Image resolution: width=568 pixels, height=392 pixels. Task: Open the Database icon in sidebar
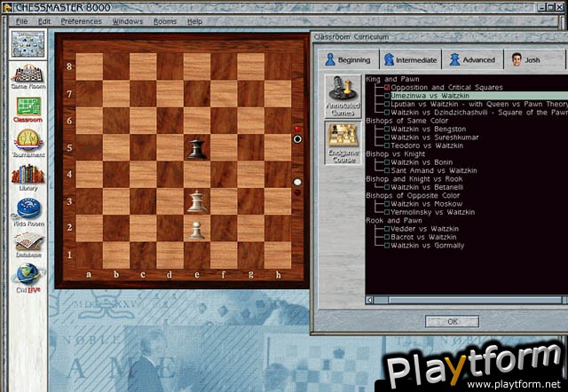28,245
